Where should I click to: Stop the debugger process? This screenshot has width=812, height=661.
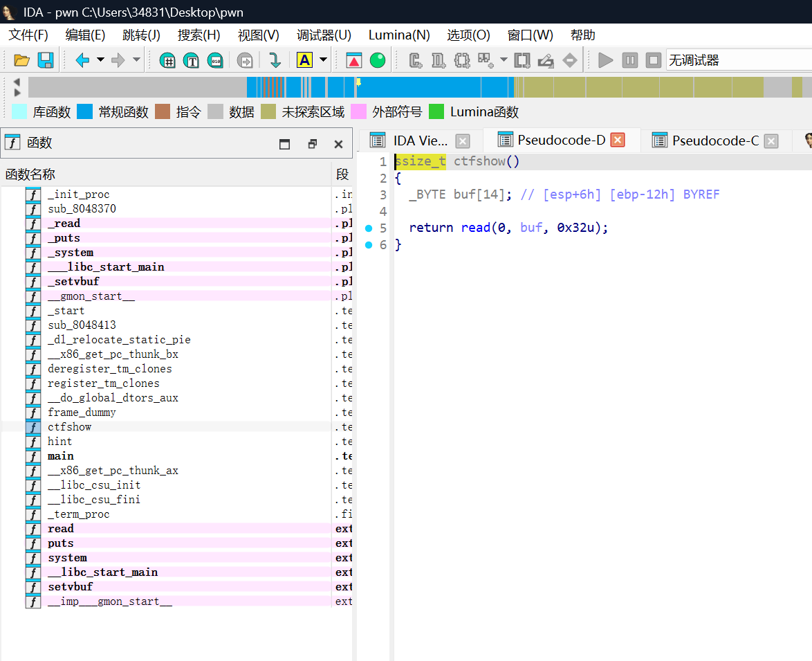[x=654, y=60]
